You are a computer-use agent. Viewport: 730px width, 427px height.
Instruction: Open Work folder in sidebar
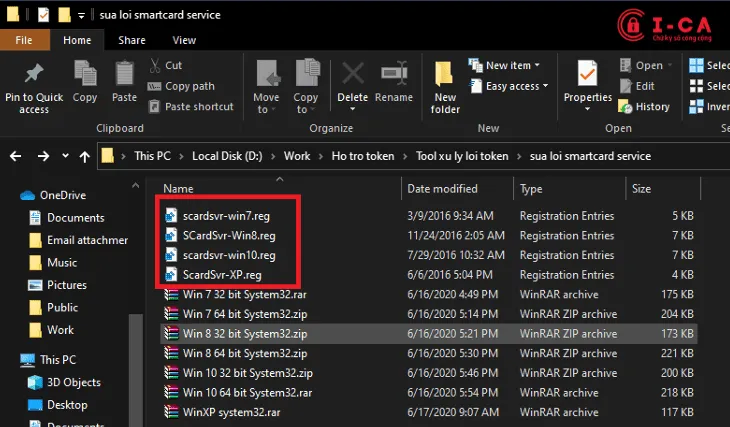pos(51,330)
